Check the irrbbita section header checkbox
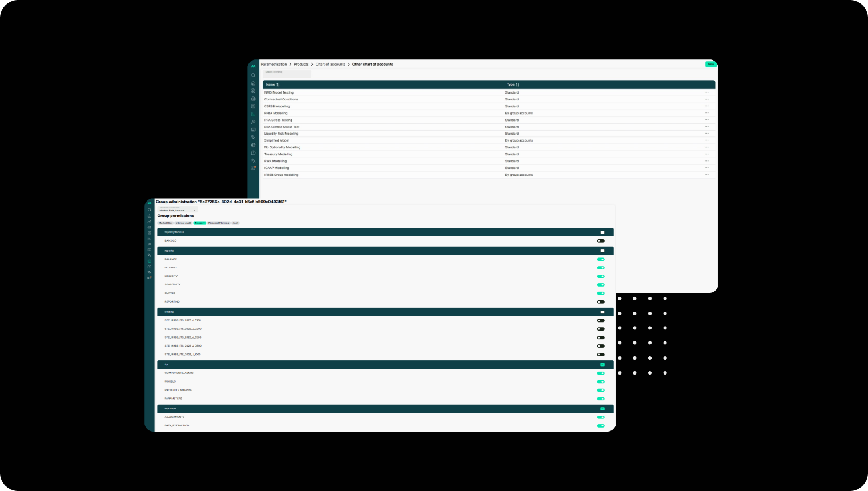The height and width of the screenshot is (491, 868). point(602,312)
